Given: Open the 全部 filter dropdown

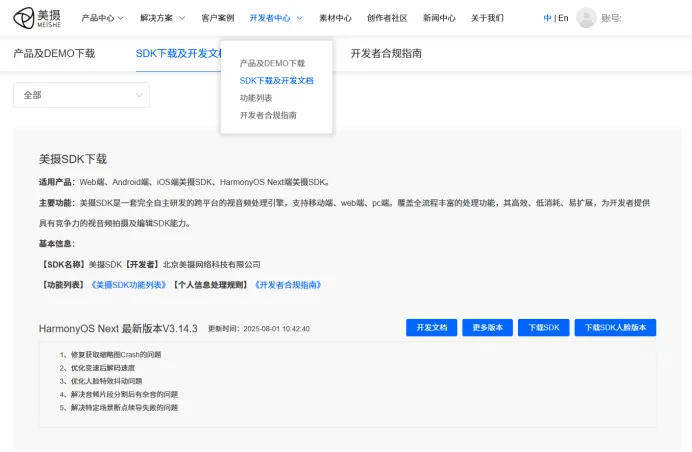Looking at the screenshot, I should point(81,95).
